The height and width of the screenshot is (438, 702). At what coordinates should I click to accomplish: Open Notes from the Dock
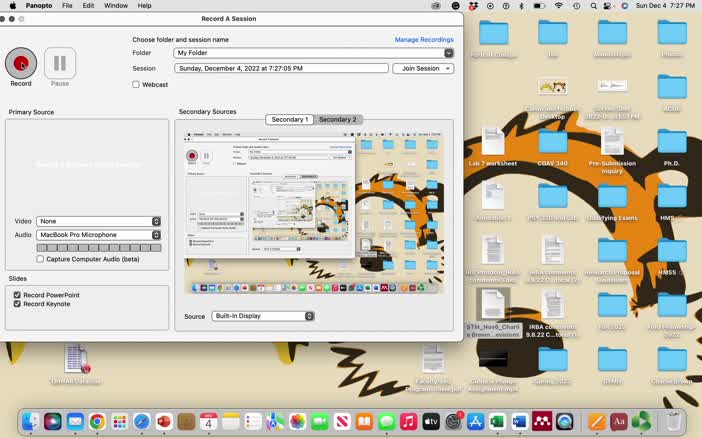coord(231,421)
